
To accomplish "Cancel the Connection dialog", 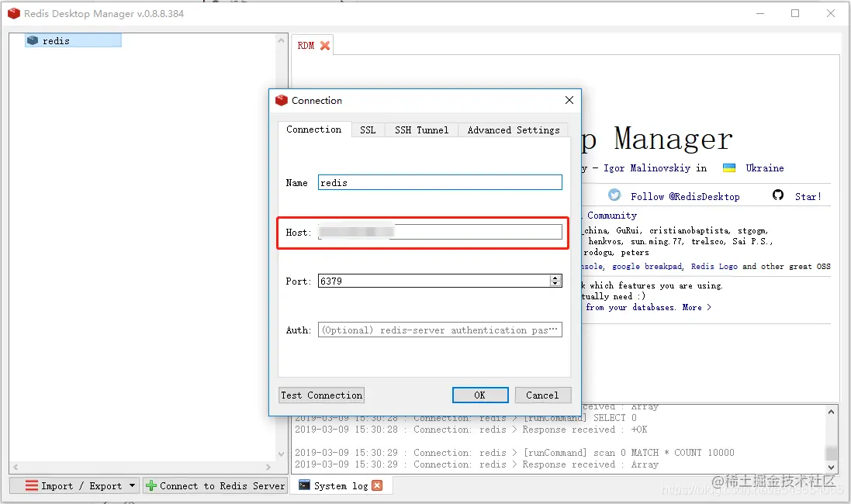I will 542,395.
